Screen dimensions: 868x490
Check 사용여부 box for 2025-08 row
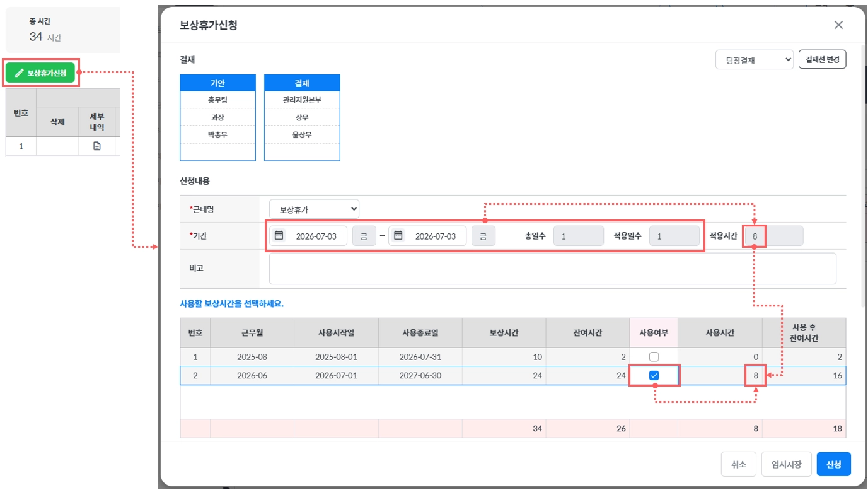point(654,357)
